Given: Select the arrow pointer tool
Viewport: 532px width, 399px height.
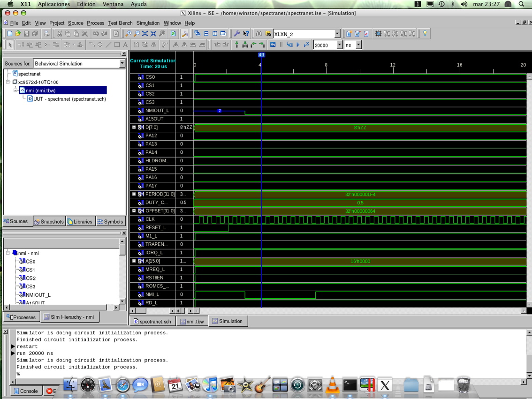Looking at the screenshot, I should [10, 45].
